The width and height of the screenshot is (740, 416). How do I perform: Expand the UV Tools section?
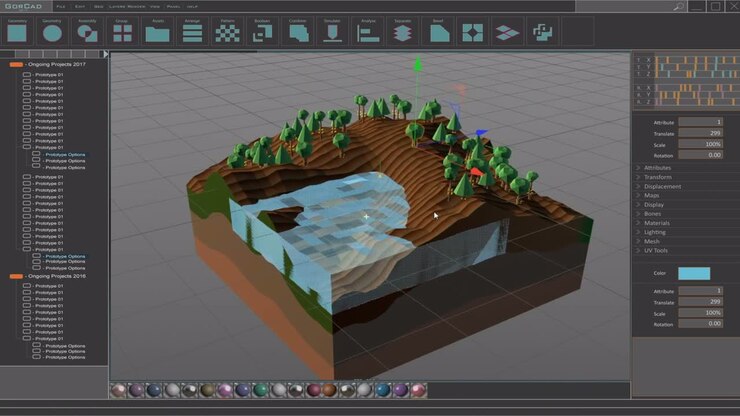click(x=652, y=250)
